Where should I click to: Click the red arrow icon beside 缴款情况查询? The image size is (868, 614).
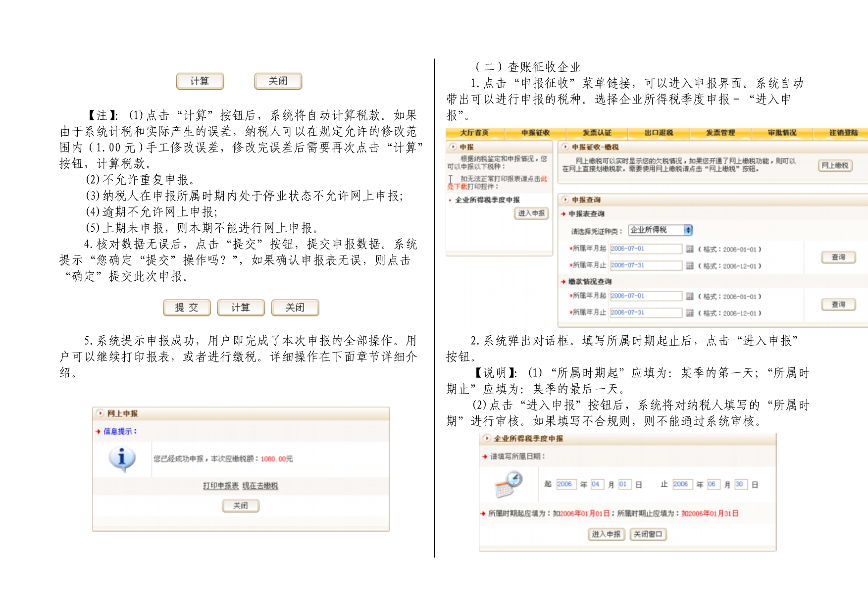click(563, 282)
